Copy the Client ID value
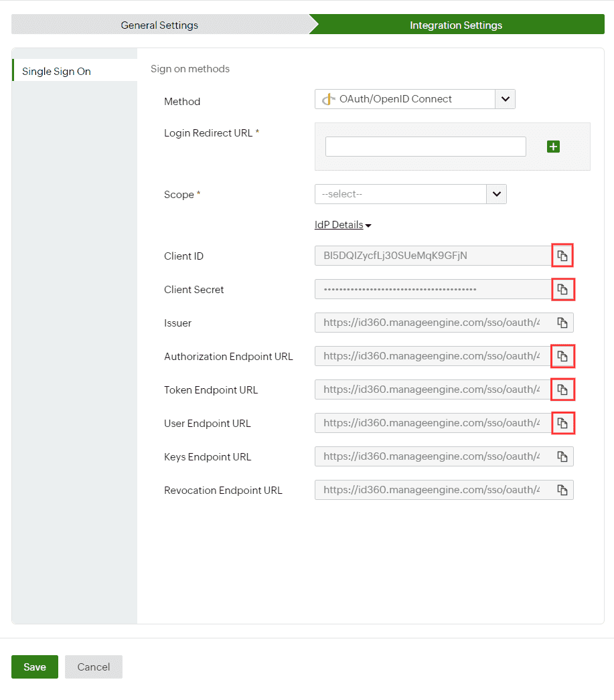The height and width of the screenshot is (700, 614). coord(562,256)
